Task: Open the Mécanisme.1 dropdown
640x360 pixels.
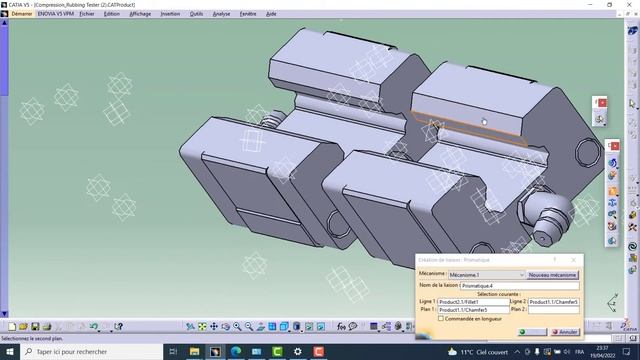Action: pos(487,275)
